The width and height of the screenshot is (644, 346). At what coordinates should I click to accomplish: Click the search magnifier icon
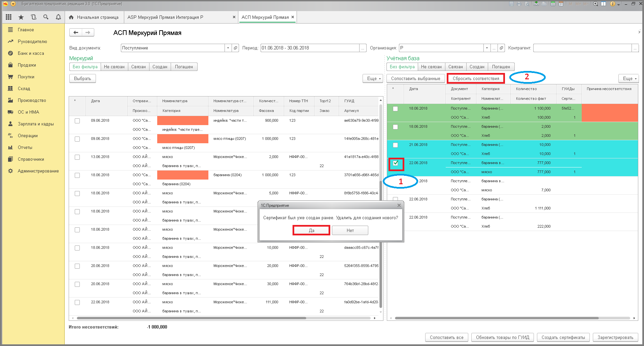click(x=46, y=17)
